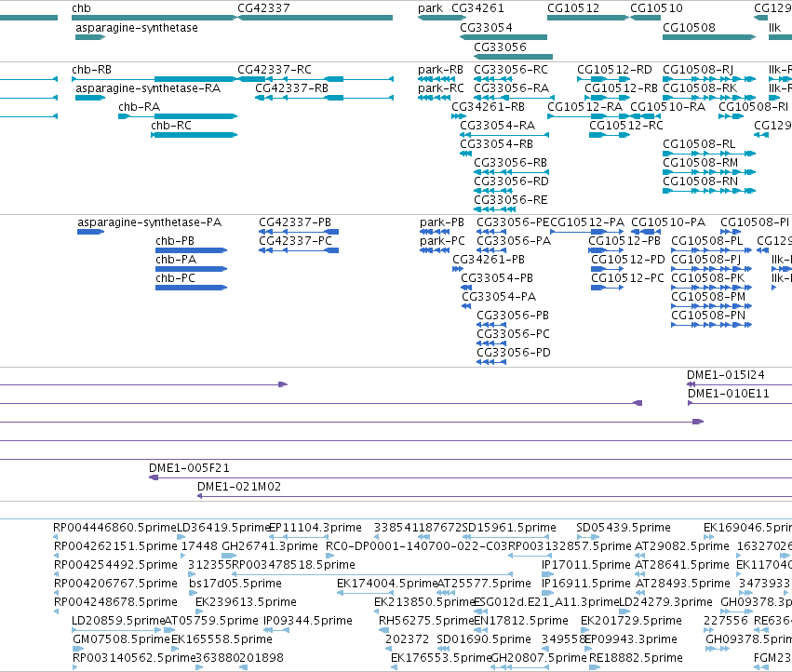792x672 pixels.
Task: Select the chb gene bar
Action: tap(154, 18)
